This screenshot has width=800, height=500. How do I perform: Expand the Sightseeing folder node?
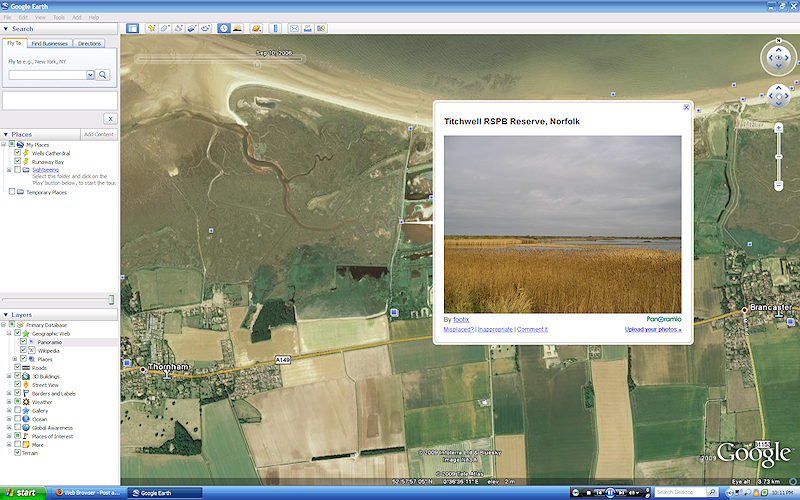tap(9, 169)
